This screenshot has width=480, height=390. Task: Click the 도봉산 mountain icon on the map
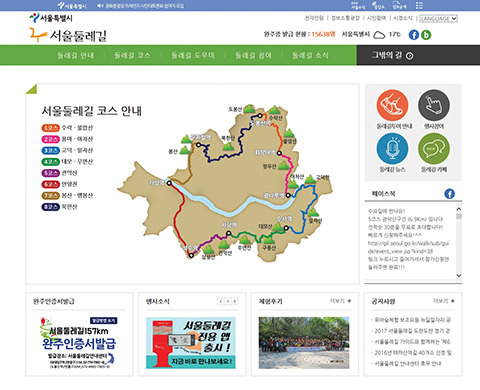(249, 109)
